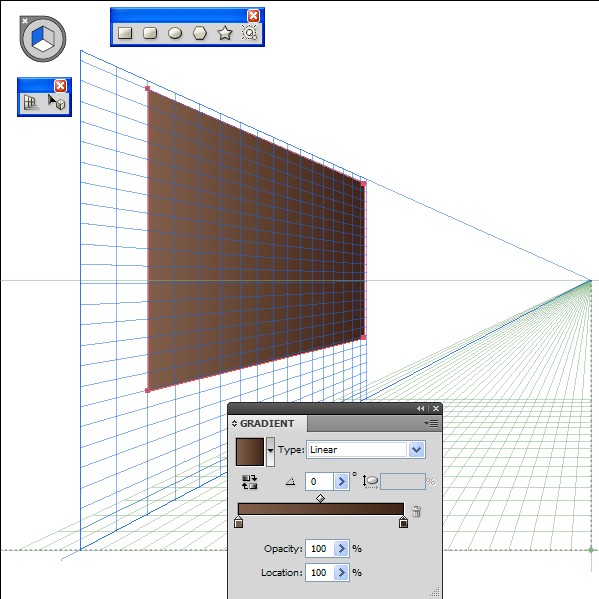The image size is (599, 599).
Task: Expand the angle value dropdown arrow
Action: tap(341, 481)
